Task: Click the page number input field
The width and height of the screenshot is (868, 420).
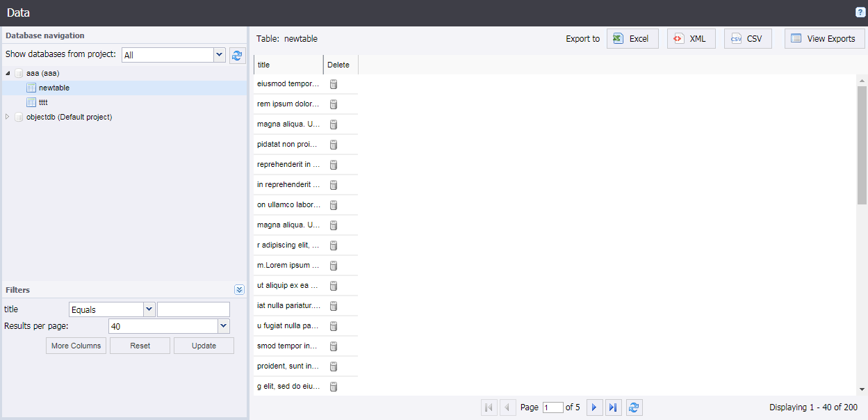Action: 553,407
